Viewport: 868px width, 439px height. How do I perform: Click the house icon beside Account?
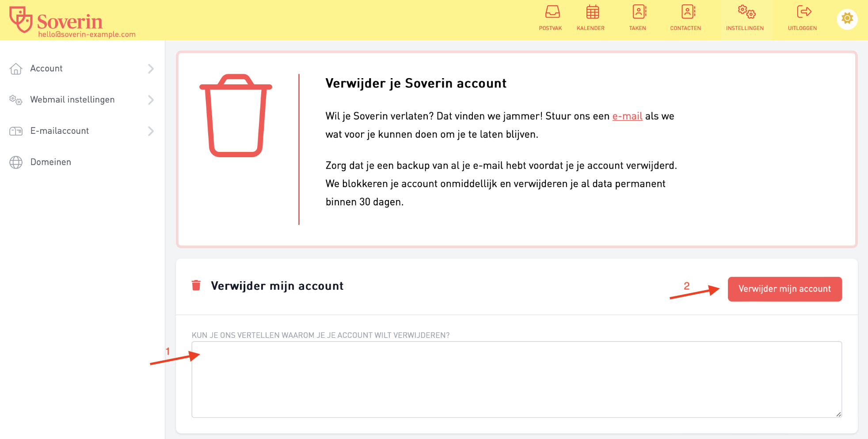[x=16, y=69]
